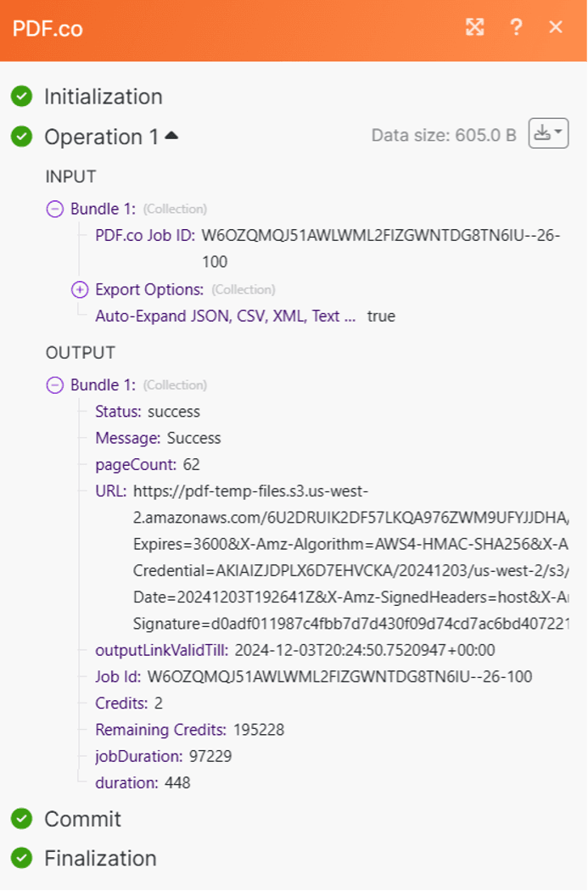The height and width of the screenshot is (891, 588).
Task: Click the Remaining Credits value 195228
Action: coord(259,730)
